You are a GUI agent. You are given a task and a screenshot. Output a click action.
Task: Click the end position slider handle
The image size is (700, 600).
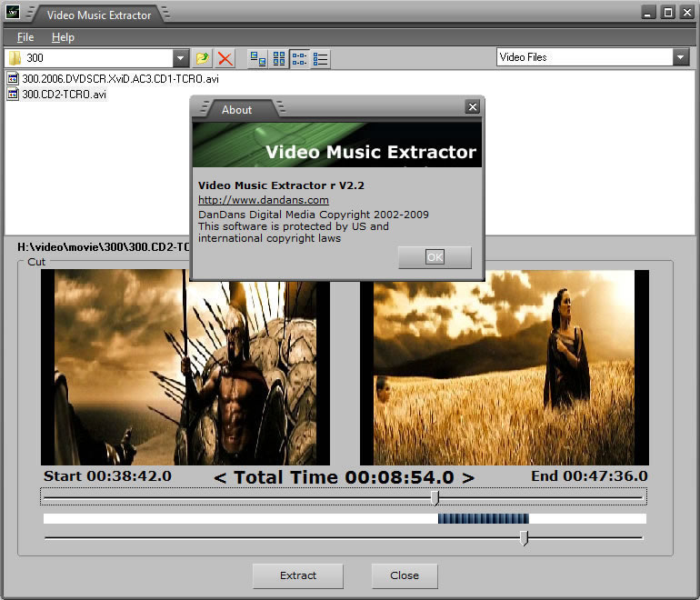pos(524,538)
